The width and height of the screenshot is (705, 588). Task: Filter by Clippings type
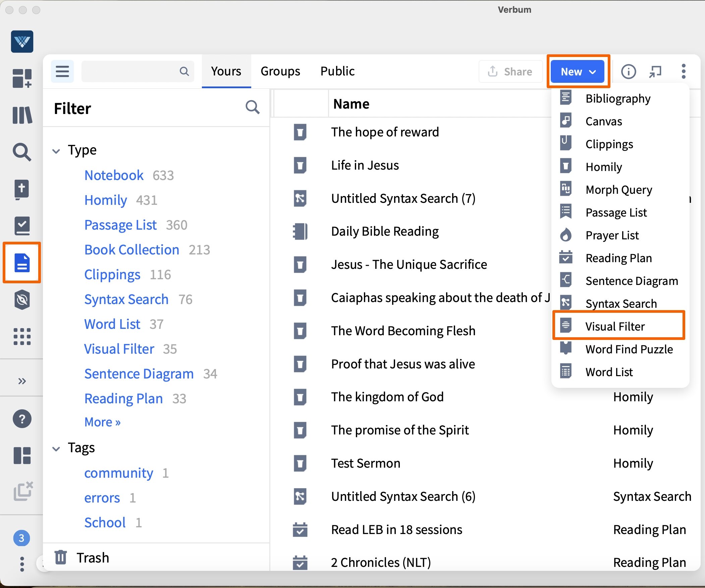click(112, 275)
